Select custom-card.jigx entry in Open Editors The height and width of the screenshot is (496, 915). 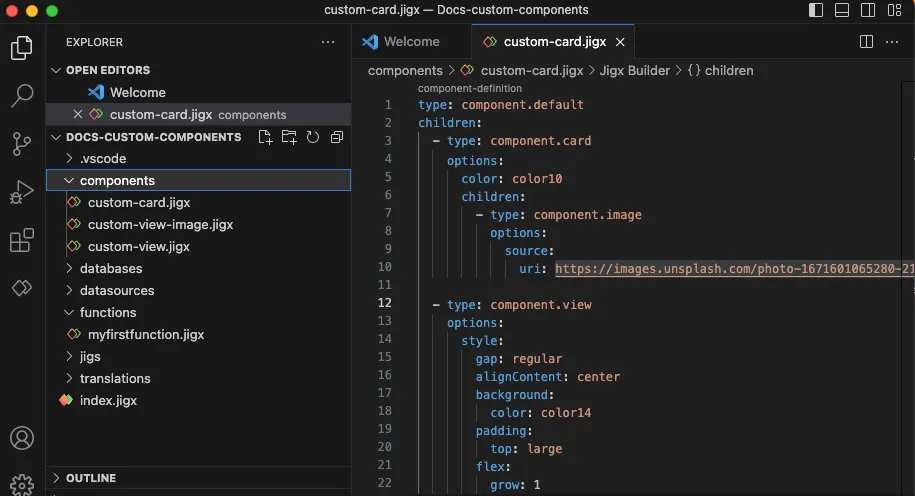[x=198, y=114]
